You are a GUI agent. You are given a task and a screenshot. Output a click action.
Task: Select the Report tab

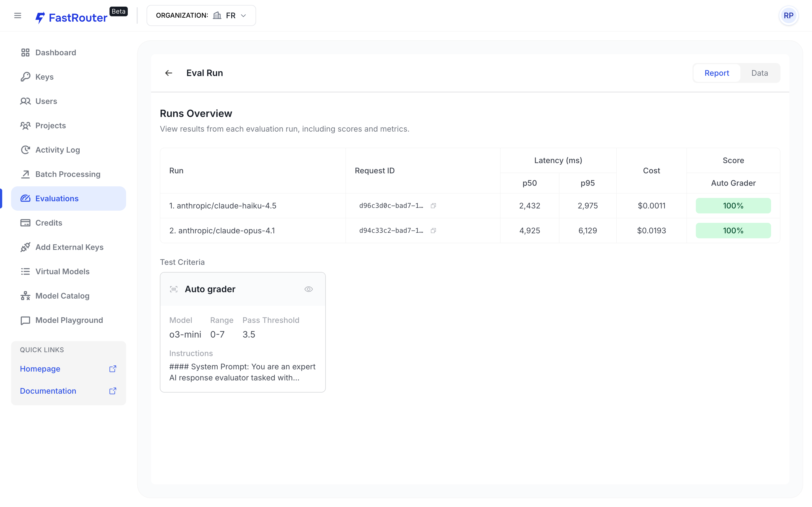tap(716, 73)
